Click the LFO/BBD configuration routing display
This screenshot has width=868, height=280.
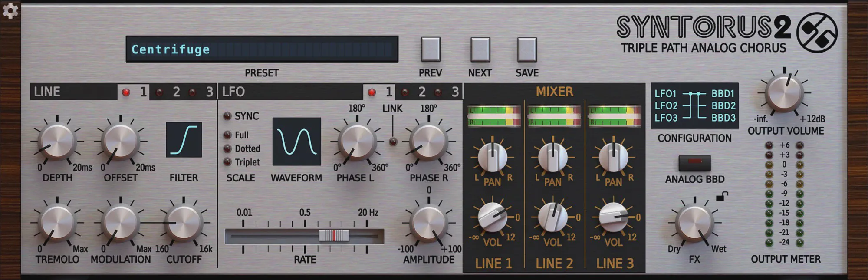click(694, 105)
